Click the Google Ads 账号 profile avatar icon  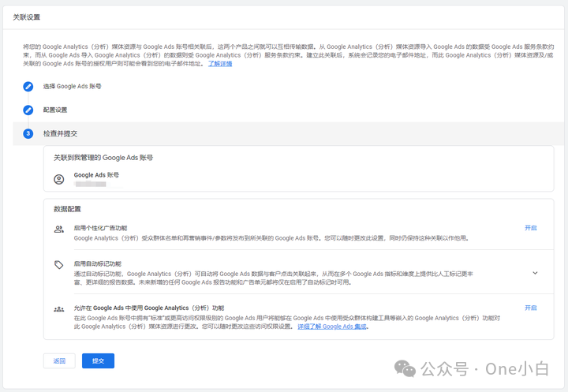(x=58, y=179)
